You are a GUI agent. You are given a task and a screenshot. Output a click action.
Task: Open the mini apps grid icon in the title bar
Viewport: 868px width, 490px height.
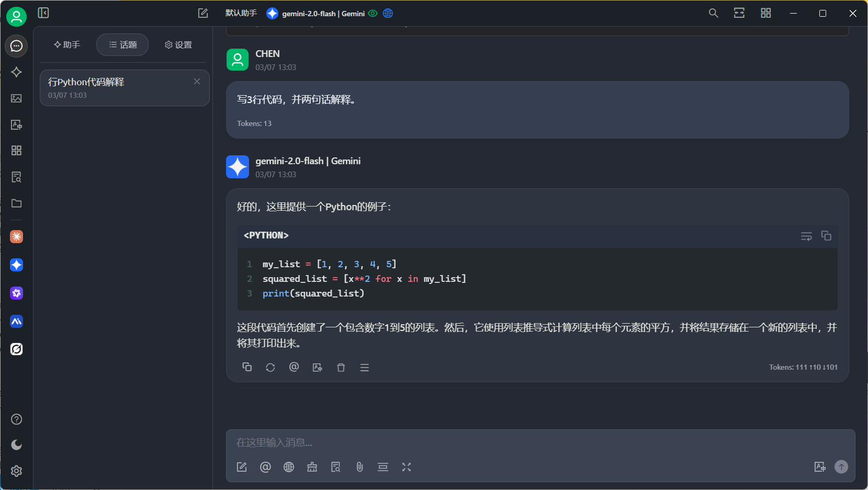click(x=766, y=13)
